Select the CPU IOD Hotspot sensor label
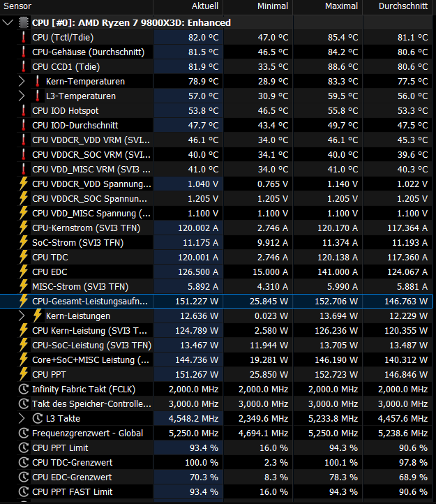The width and height of the screenshot is (436, 504). point(65,111)
